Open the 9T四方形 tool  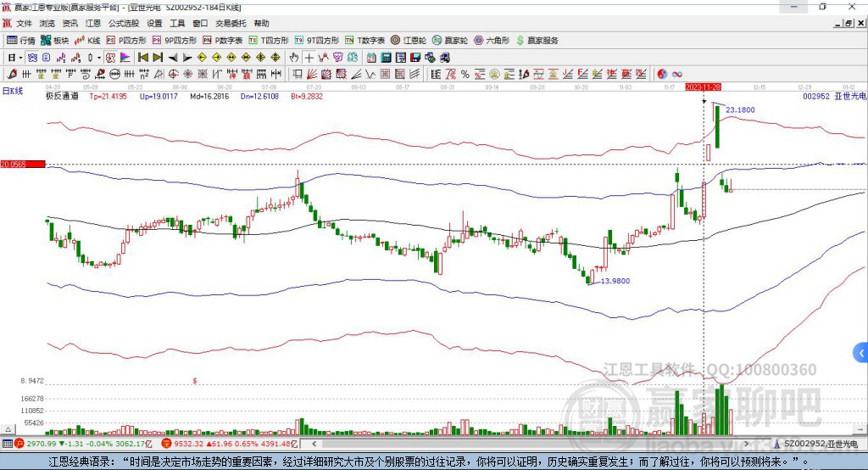(316, 41)
